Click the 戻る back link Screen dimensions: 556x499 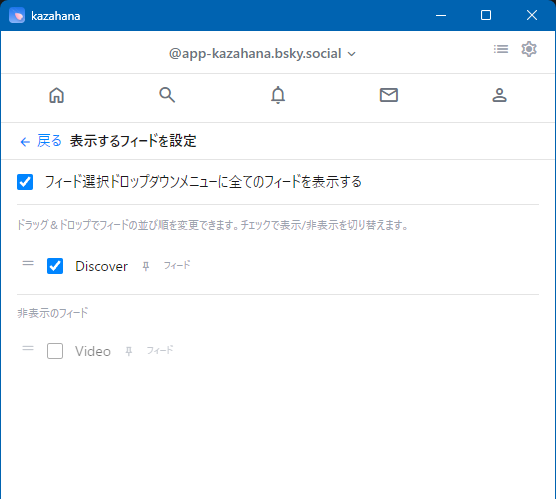[49, 141]
